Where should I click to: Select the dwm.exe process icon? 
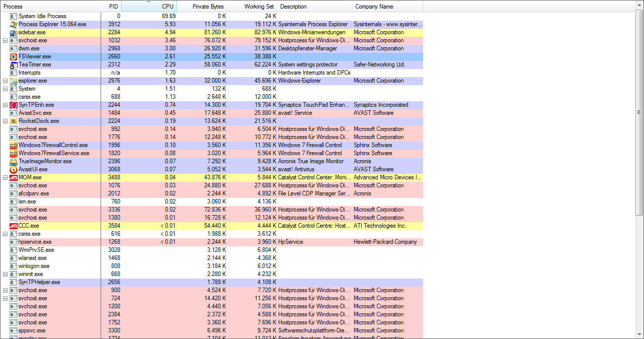[14, 48]
